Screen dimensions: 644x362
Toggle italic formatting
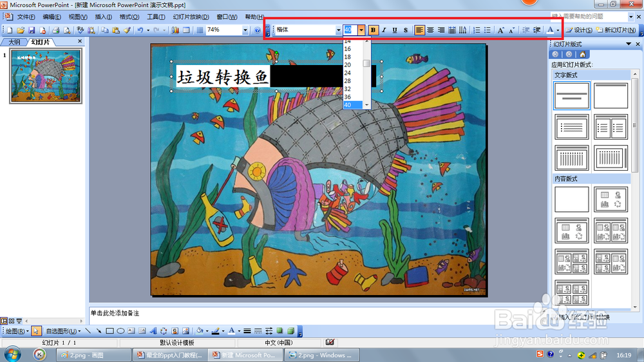384,30
